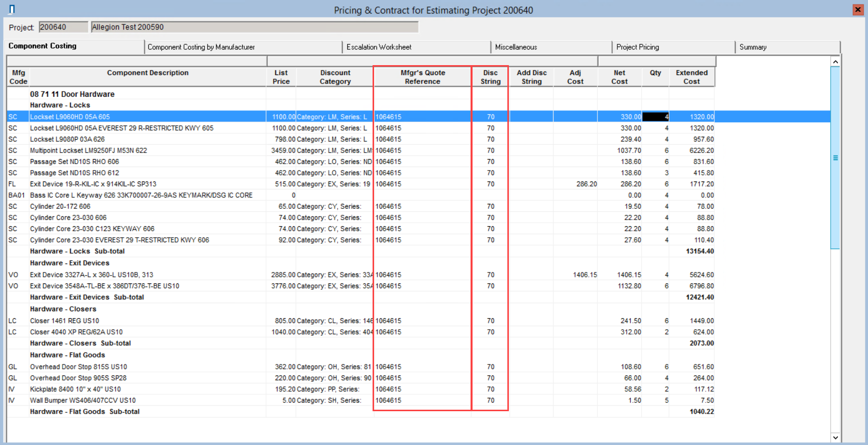Image resolution: width=868 pixels, height=445 pixels.
Task: Click Hardware - Locks Sub-total row
Action: tap(361, 251)
